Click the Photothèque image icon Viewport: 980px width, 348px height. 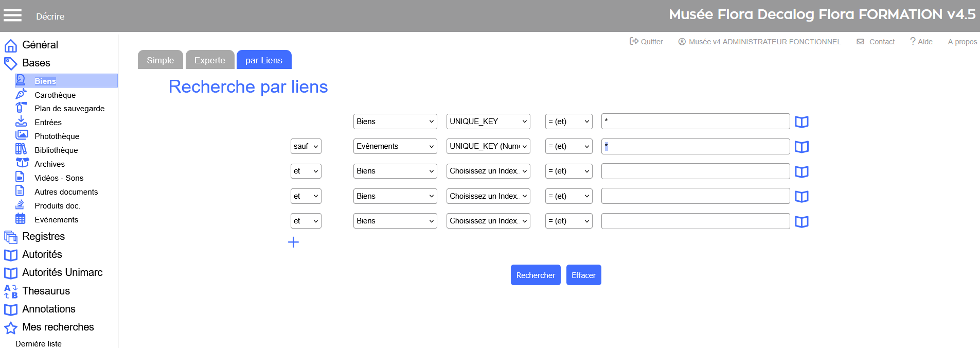pos(21,135)
